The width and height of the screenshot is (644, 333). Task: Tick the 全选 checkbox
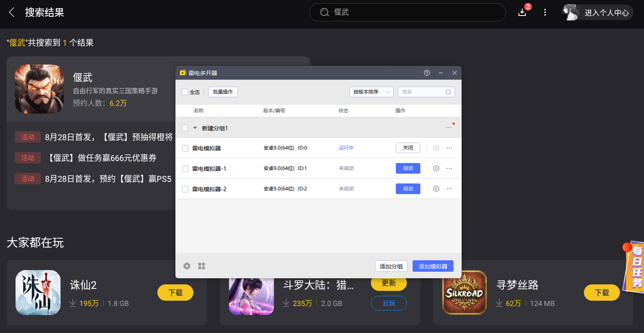(185, 92)
